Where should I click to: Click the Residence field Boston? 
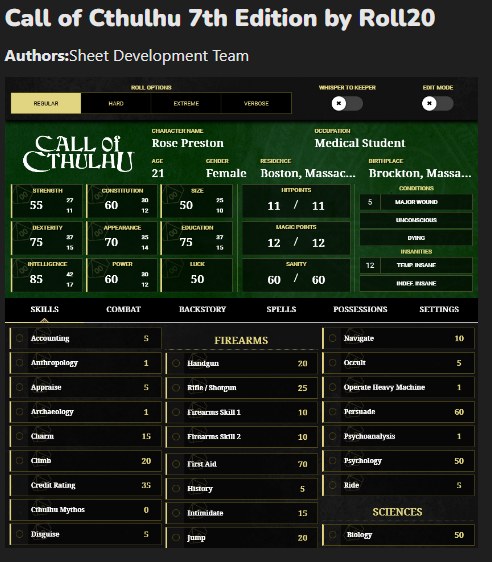(x=308, y=173)
